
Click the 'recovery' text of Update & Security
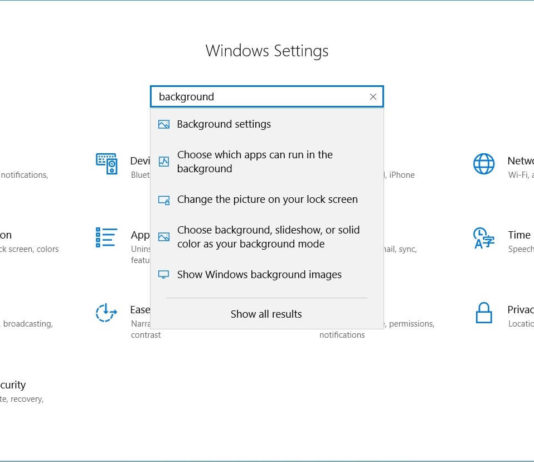click(x=27, y=399)
